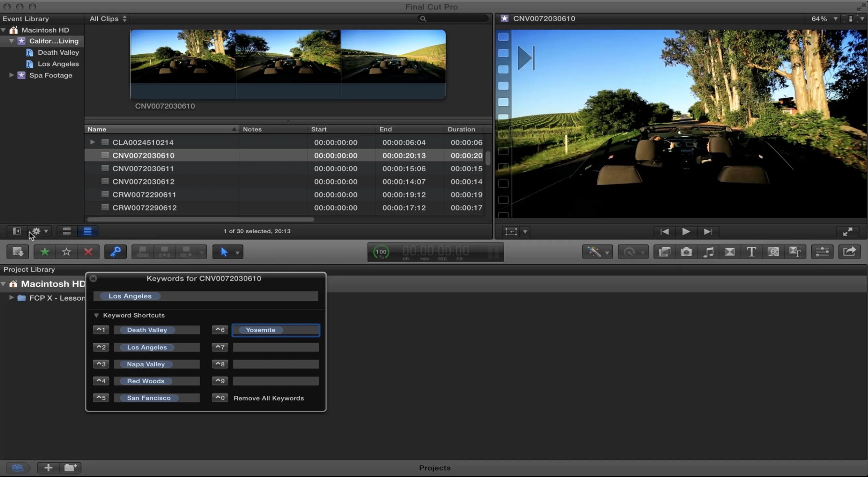Toggle the Keyword Editor key icon
Image resolution: width=868 pixels, height=477 pixels.
[115, 252]
